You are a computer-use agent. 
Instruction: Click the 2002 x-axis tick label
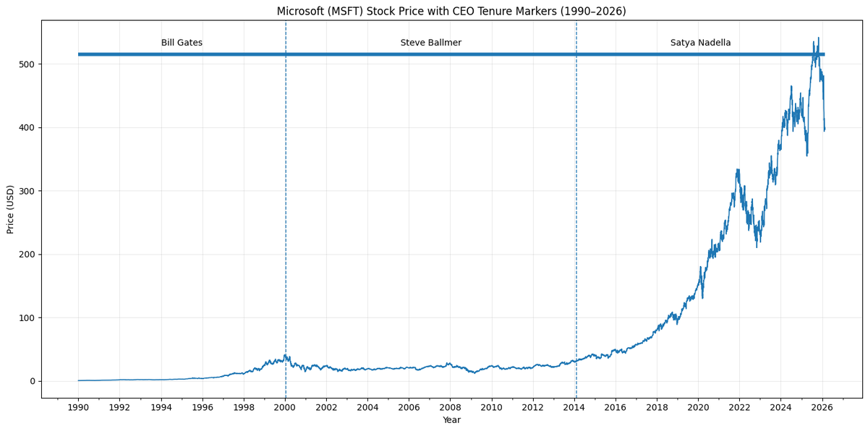click(x=326, y=407)
